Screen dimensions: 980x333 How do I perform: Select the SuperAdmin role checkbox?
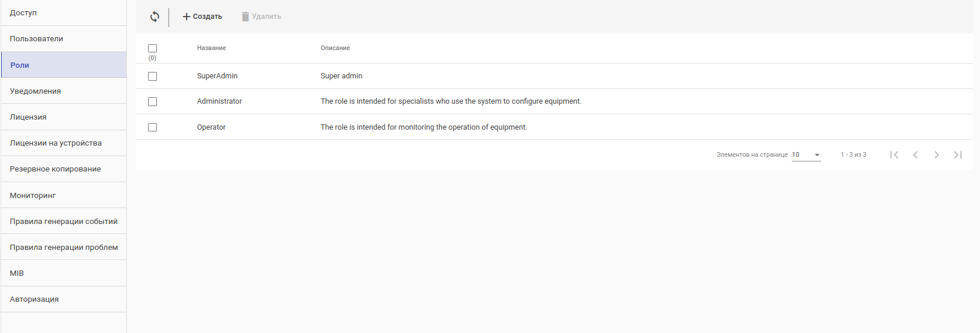click(x=152, y=76)
